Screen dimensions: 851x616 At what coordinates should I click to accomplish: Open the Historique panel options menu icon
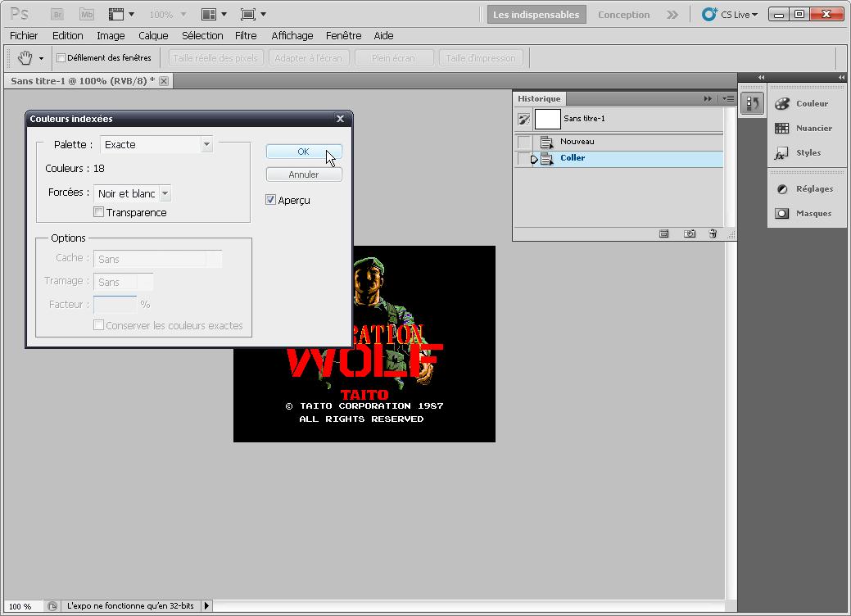click(x=728, y=99)
